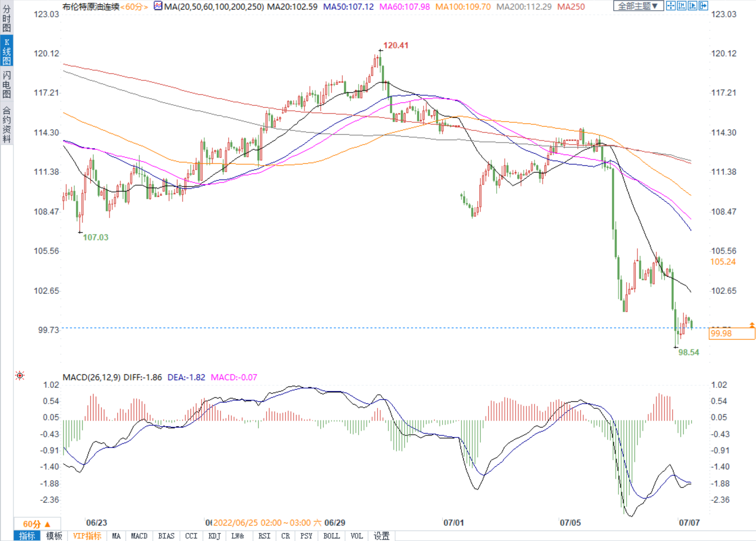Switch to the 模板 tab
The height and width of the screenshot is (541, 756).
click(x=54, y=536)
